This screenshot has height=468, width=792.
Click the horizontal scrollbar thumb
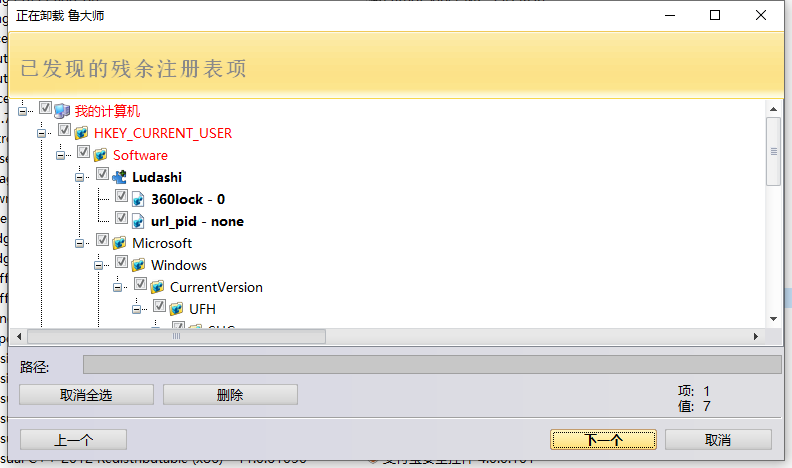pyautogui.click(x=176, y=336)
